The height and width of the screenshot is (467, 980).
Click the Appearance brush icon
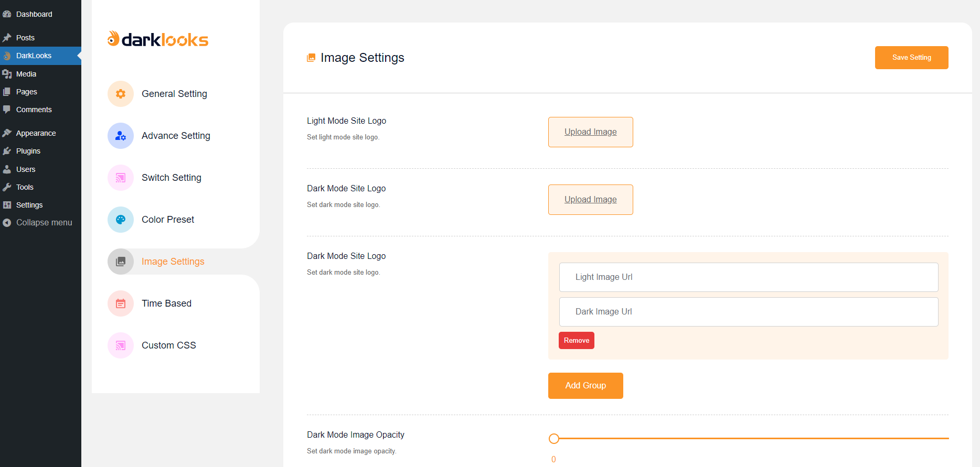(x=7, y=133)
